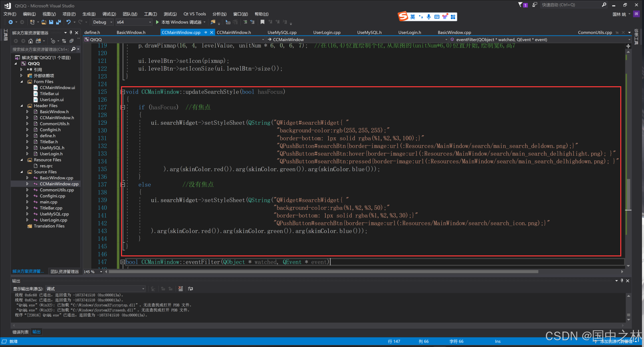644x347 pixels.
Task: Click the 添加到源代码管理 status bar button
Action: pos(616,342)
